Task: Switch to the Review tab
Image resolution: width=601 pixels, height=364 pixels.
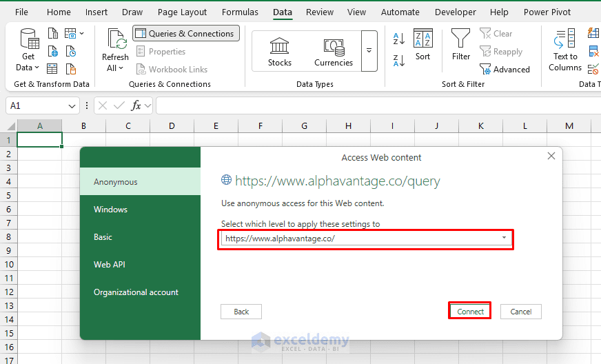Action: [x=320, y=12]
